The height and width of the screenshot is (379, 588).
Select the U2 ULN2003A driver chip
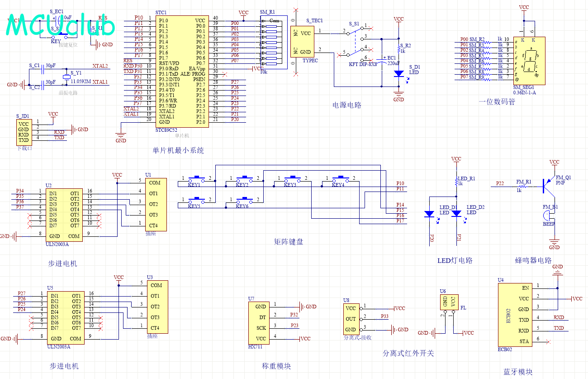pyautogui.click(x=65, y=215)
